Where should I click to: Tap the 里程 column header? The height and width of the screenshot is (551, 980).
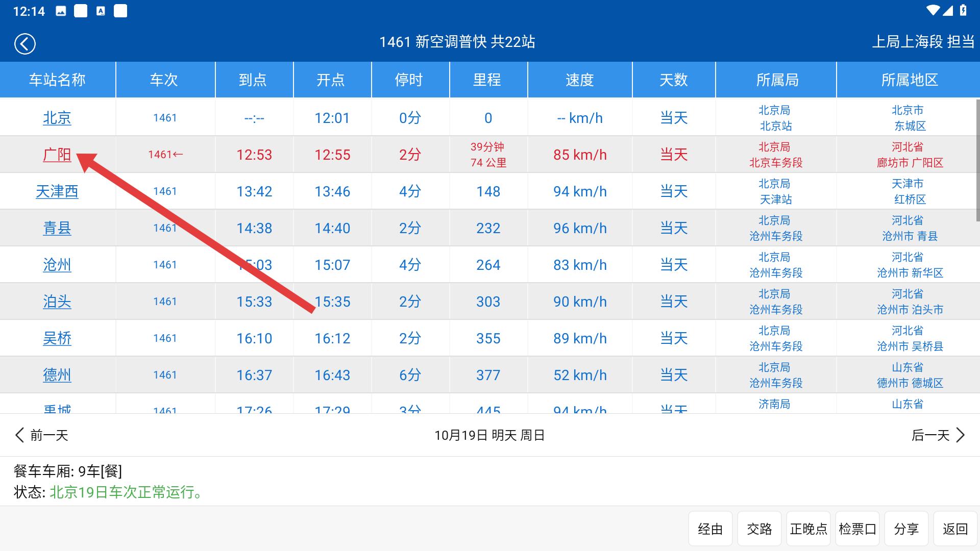[487, 80]
